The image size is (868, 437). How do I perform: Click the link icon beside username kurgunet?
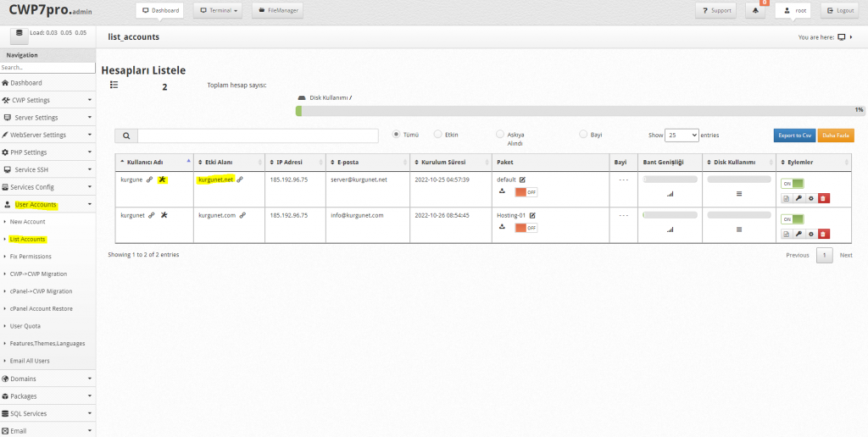pos(151,215)
